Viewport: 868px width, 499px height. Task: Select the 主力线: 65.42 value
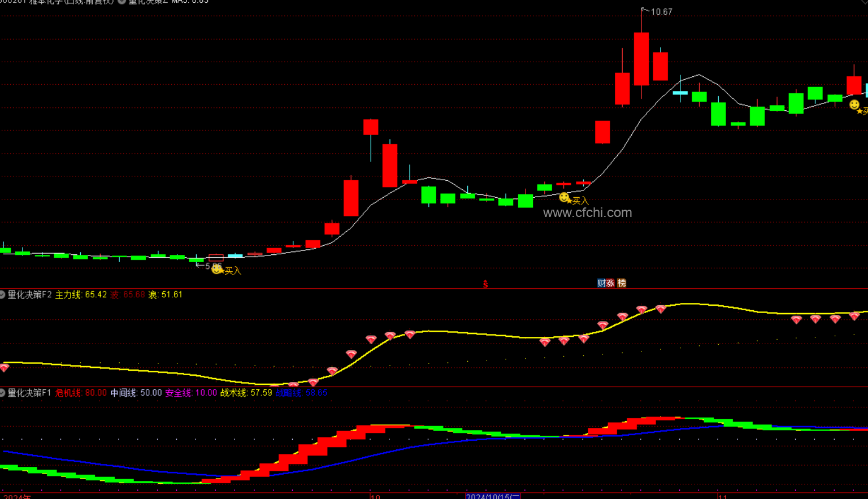click(x=81, y=294)
